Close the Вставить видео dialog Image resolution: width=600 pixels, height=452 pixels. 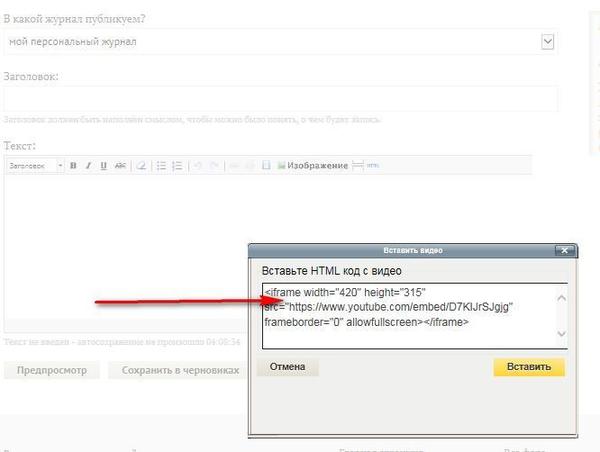tap(565, 250)
